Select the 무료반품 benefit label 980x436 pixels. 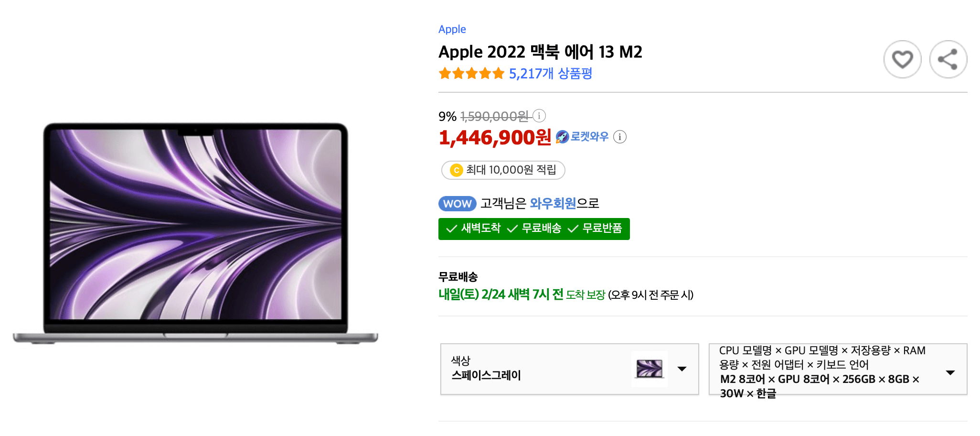pos(595,229)
